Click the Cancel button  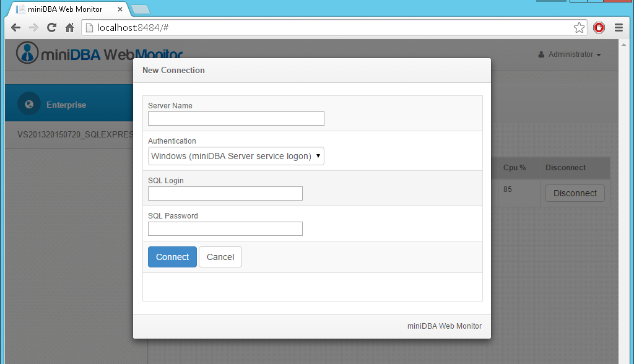[220, 257]
